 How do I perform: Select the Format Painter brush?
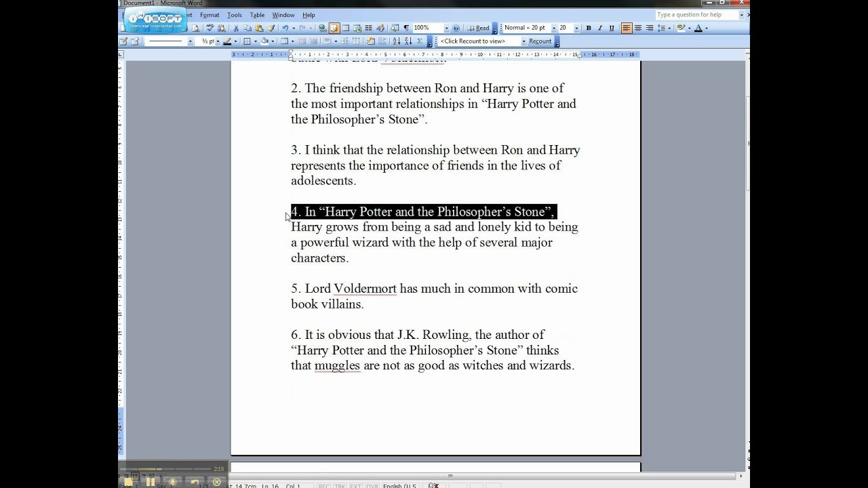pyautogui.click(x=271, y=28)
